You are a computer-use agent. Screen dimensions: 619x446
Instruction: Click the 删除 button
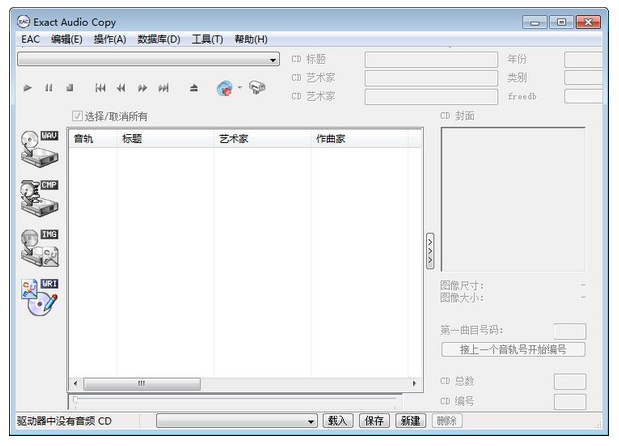(x=446, y=421)
